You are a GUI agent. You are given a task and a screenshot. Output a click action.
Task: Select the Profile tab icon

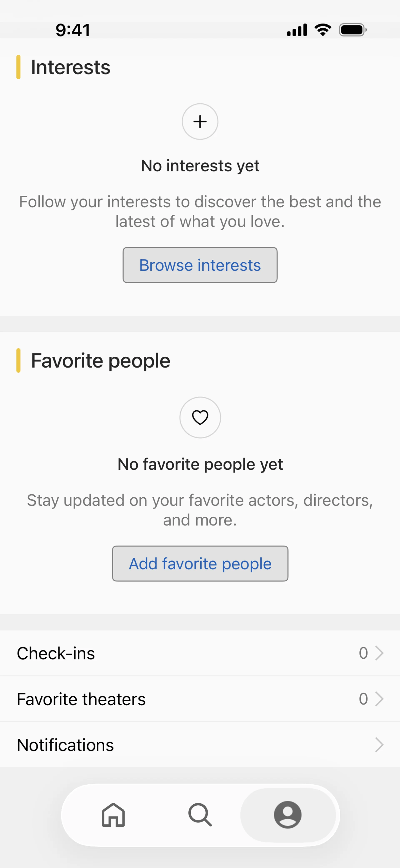click(x=287, y=815)
